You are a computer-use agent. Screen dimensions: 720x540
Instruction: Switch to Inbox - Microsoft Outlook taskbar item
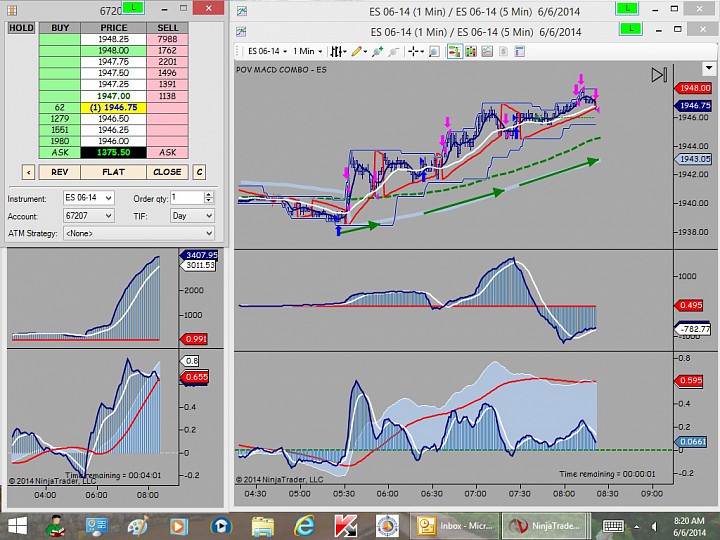pyautogui.click(x=454, y=526)
